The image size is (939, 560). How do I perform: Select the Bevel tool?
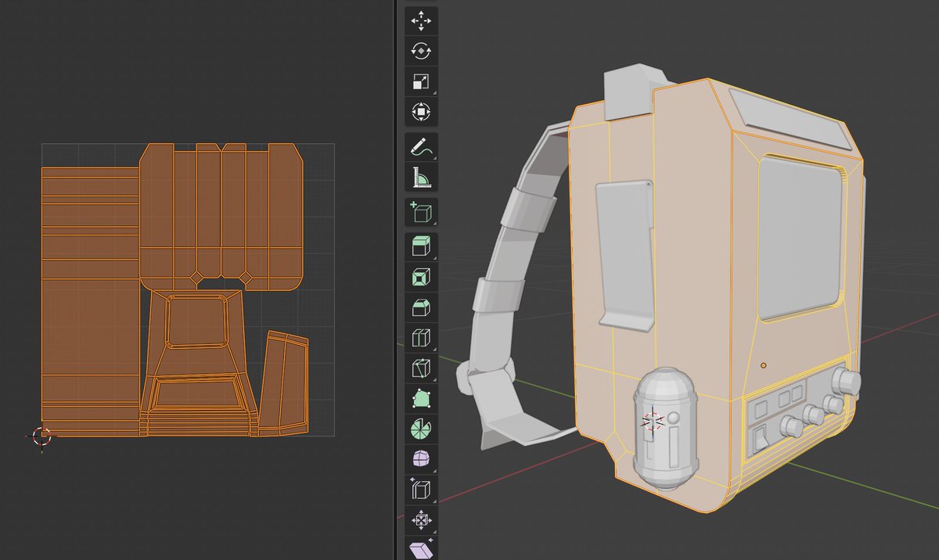421,307
